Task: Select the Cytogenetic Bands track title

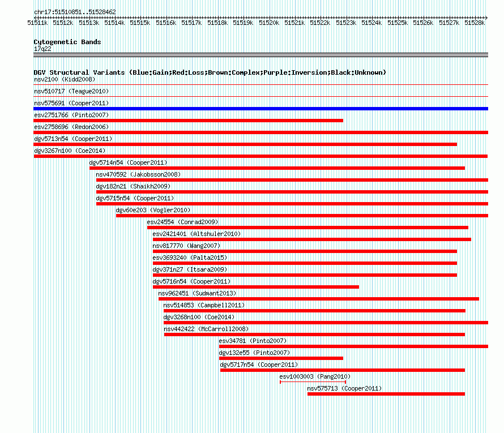Action: click(x=67, y=42)
